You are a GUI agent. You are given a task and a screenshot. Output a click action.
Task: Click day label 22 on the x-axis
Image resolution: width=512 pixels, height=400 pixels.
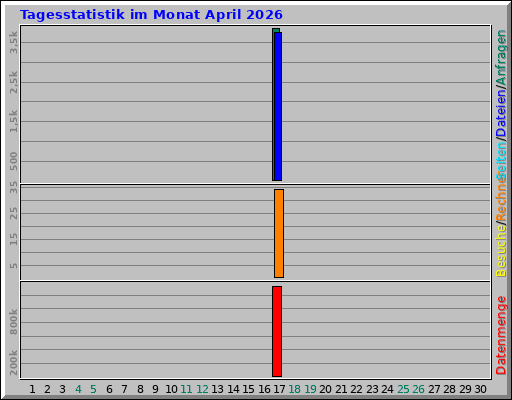point(356,389)
